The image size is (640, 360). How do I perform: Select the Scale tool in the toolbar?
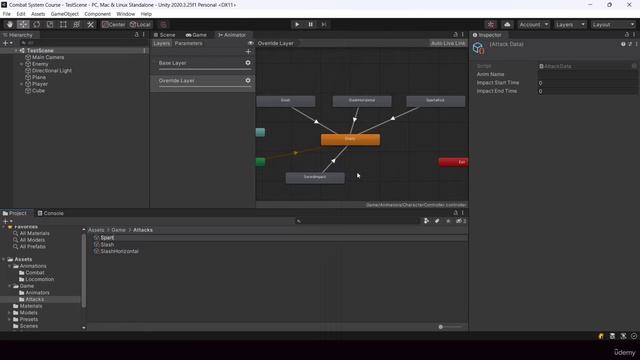(x=50, y=24)
